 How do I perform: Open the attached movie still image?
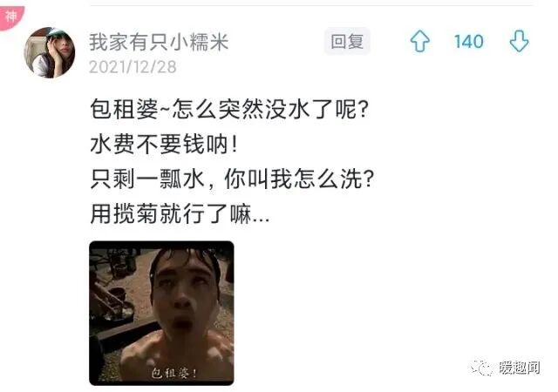161,313
